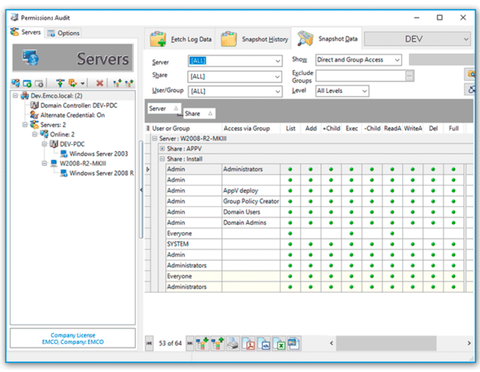
Task: Click the Company License EMCO link
Action: pyautogui.click(x=73, y=338)
